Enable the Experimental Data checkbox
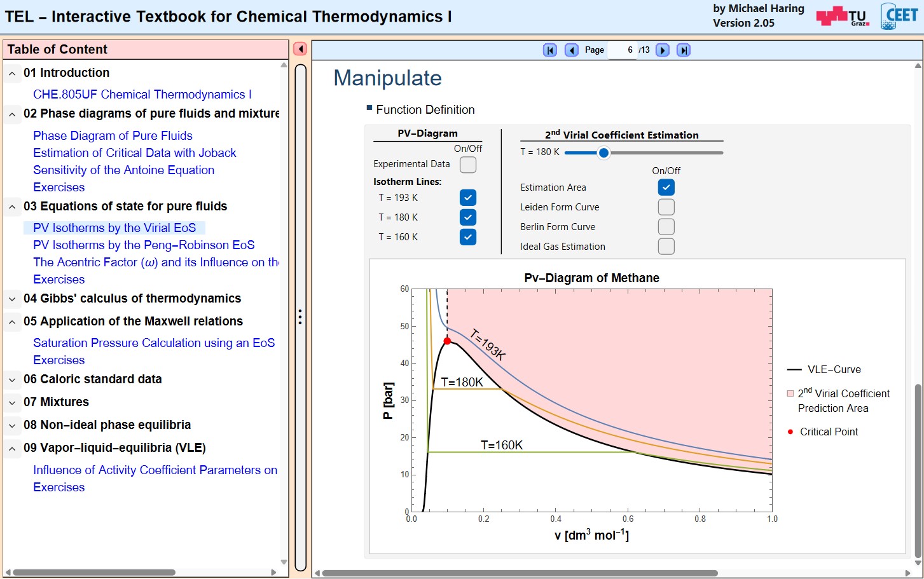Image resolution: width=924 pixels, height=579 pixels. pos(468,165)
